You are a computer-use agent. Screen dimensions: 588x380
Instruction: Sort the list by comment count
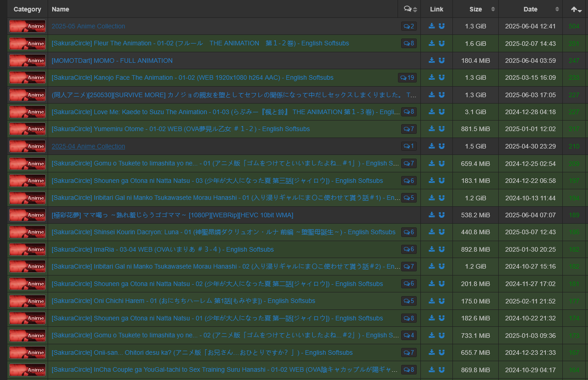(409, 9)
